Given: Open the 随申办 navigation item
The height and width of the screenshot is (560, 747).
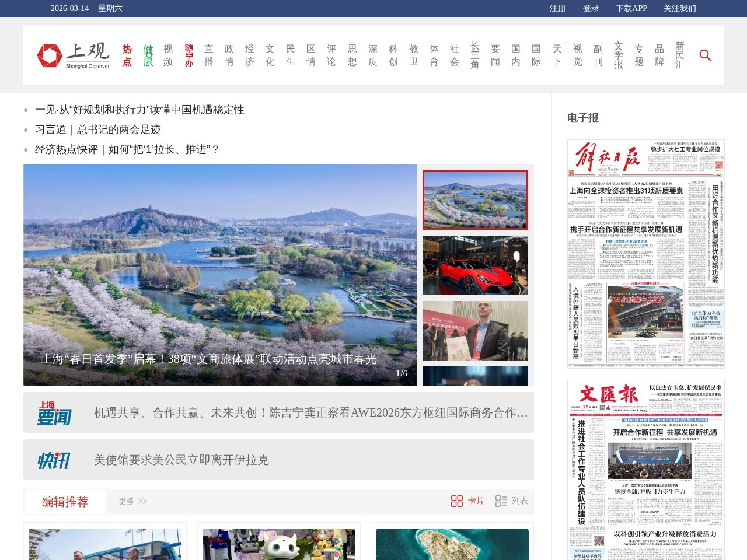Looking at the screenshot, I should pos(187,55).
